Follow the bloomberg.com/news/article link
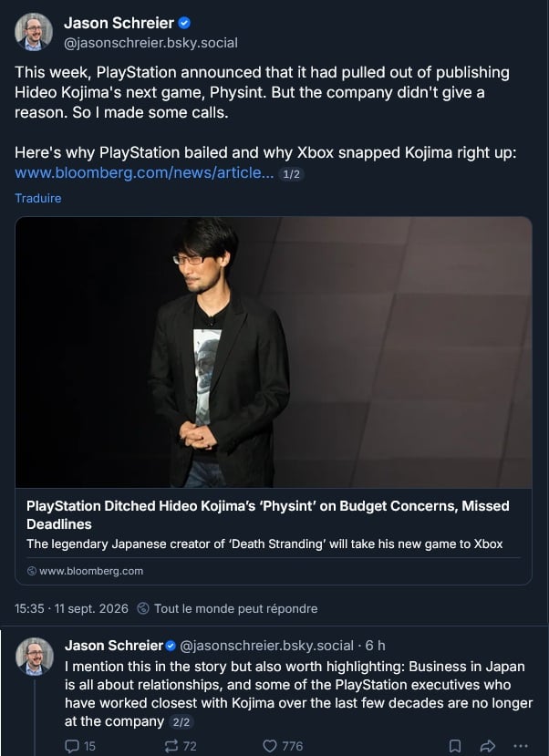Screen dimensions: 549x756 [x=144, y=172]
